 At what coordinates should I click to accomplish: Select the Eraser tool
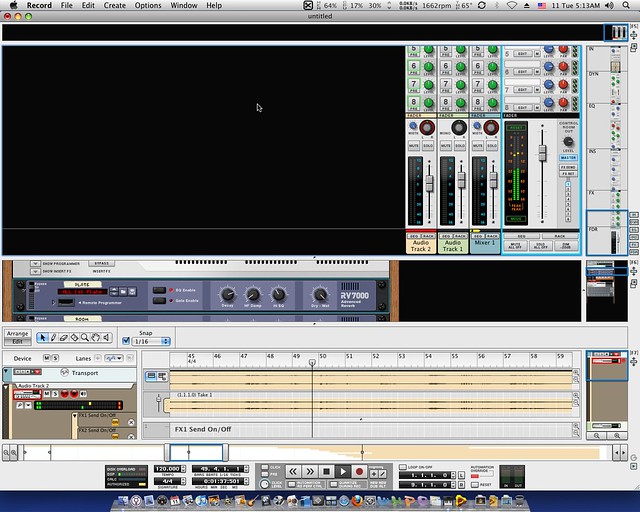click(x=64, y=337)
